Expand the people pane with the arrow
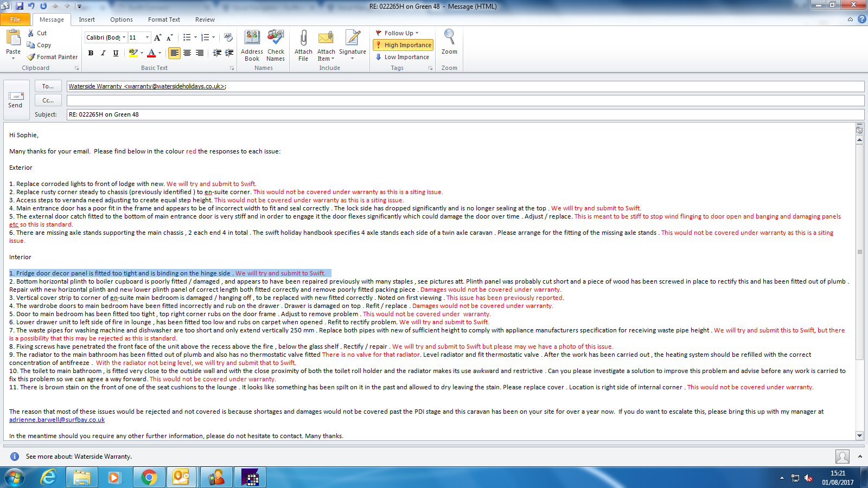Image resolution: width=868 pixels, height=488 pixels. coord(860,457)
